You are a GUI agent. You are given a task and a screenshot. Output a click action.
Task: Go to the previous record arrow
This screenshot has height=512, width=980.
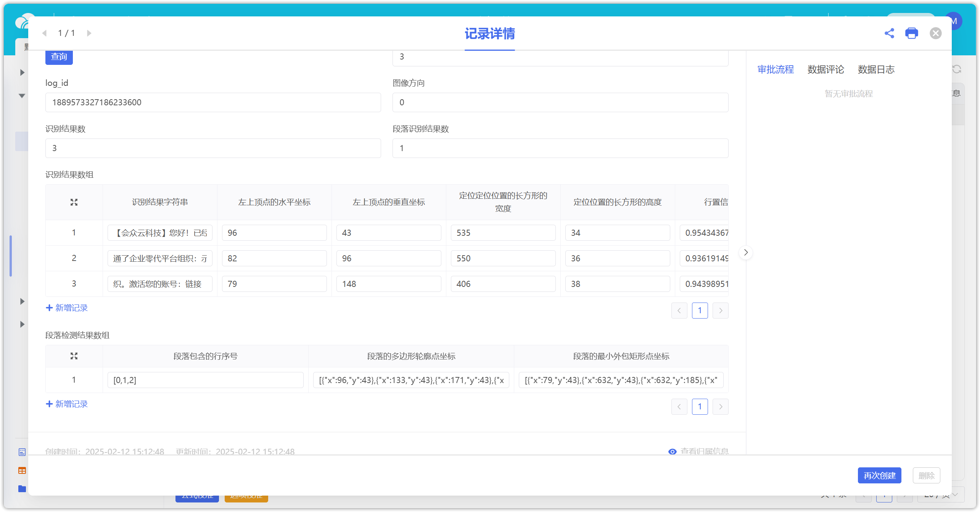(x=45, y=33)
